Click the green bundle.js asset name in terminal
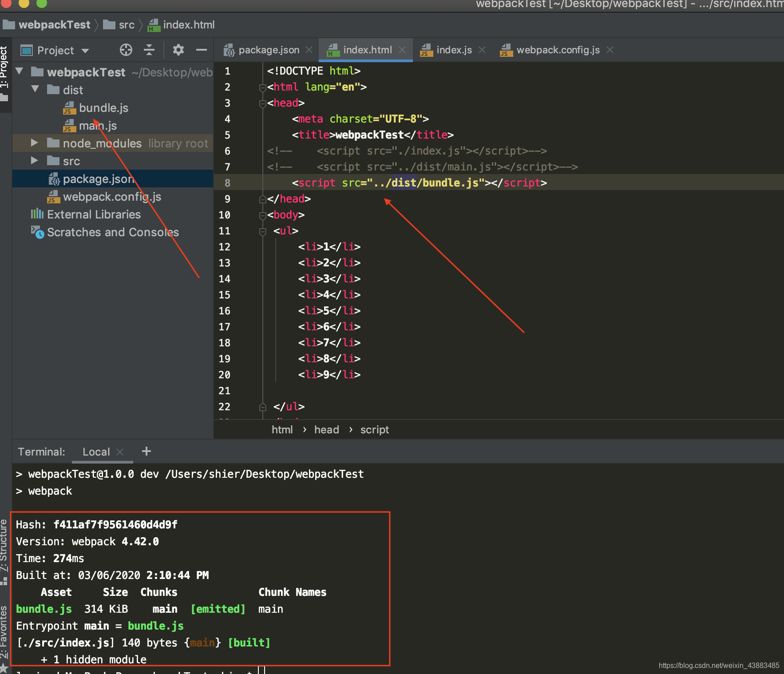 44,609
